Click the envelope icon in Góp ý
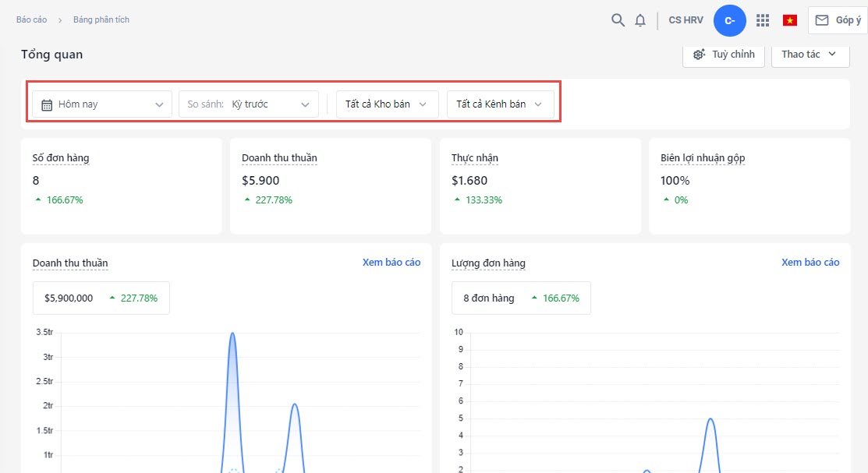The height and width of the screenshot is (473, 868). click(x=822, y=20)
